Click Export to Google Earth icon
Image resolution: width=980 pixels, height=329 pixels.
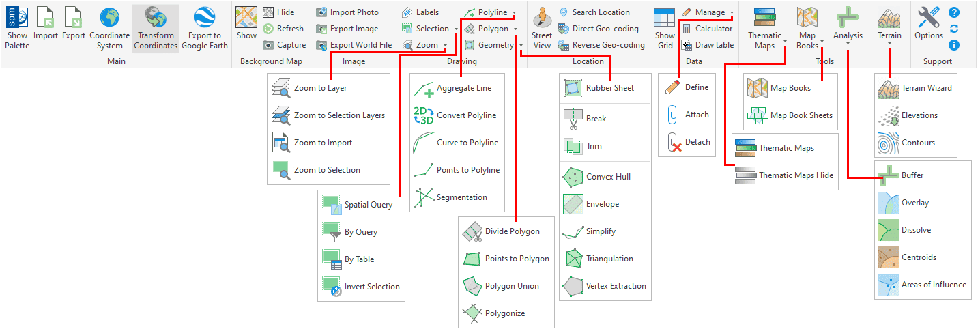point(205,18)
